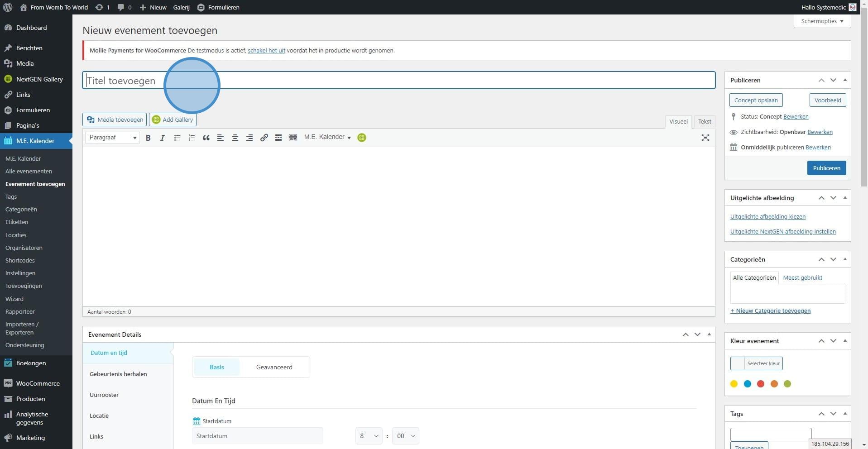Toggle the extra toolbar row
The height and width of the screenshot is (449, 868).
293,138
